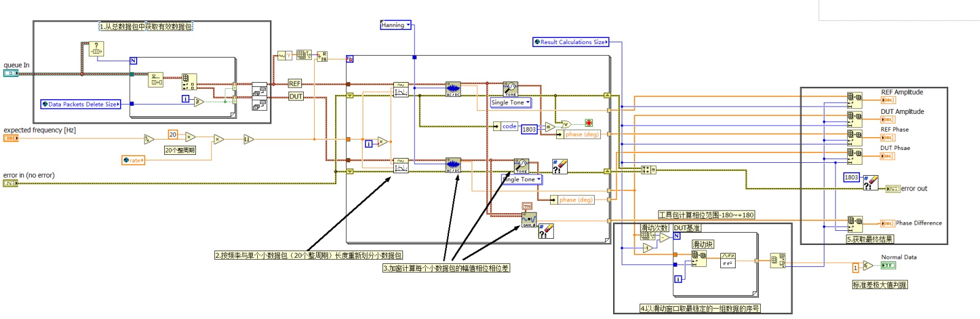Click the upper AC/DC estimator VI
Screen dimensions: 980x319
coord(453,89)
